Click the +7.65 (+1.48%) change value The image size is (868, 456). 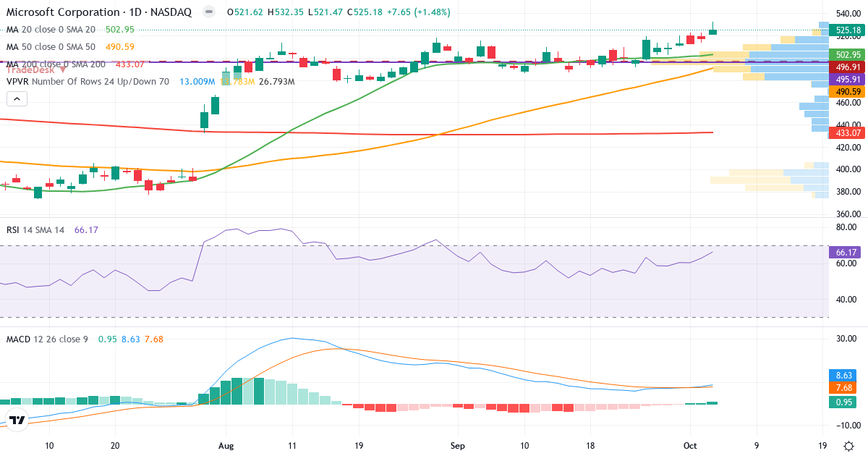[419, 12]
